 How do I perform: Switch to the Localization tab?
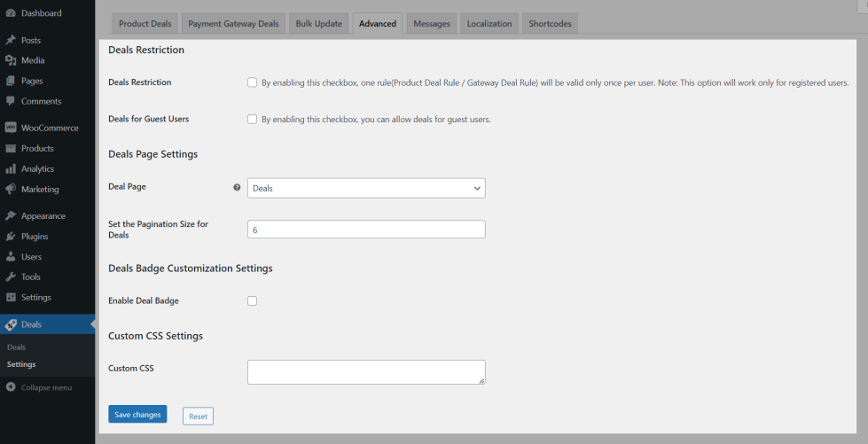[x=489, y=24]
